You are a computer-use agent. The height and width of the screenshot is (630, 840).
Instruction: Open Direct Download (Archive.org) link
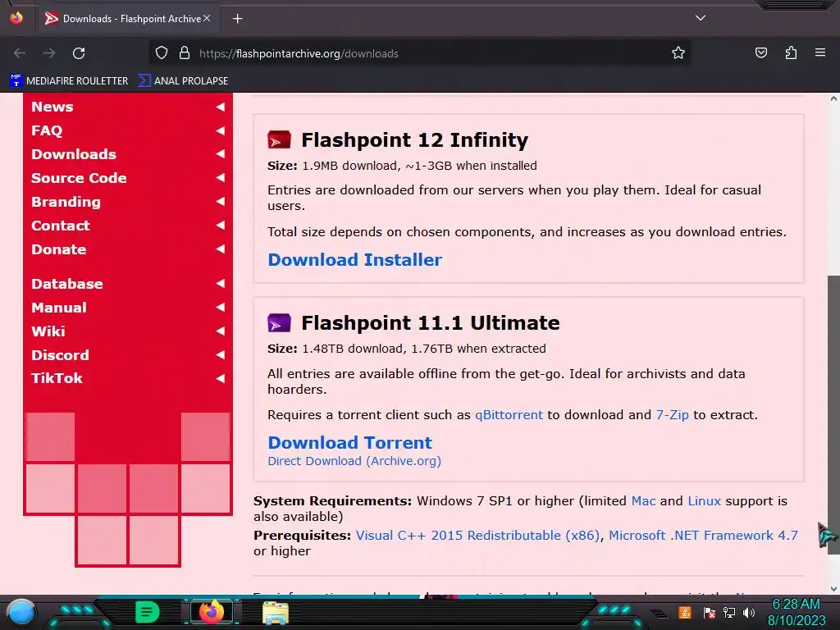[x=354, y=461]
